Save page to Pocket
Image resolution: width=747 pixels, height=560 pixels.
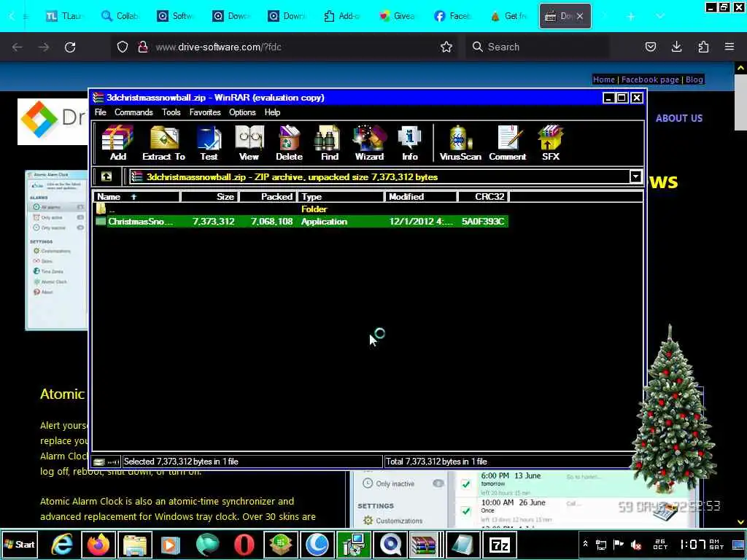coord(650,47)
